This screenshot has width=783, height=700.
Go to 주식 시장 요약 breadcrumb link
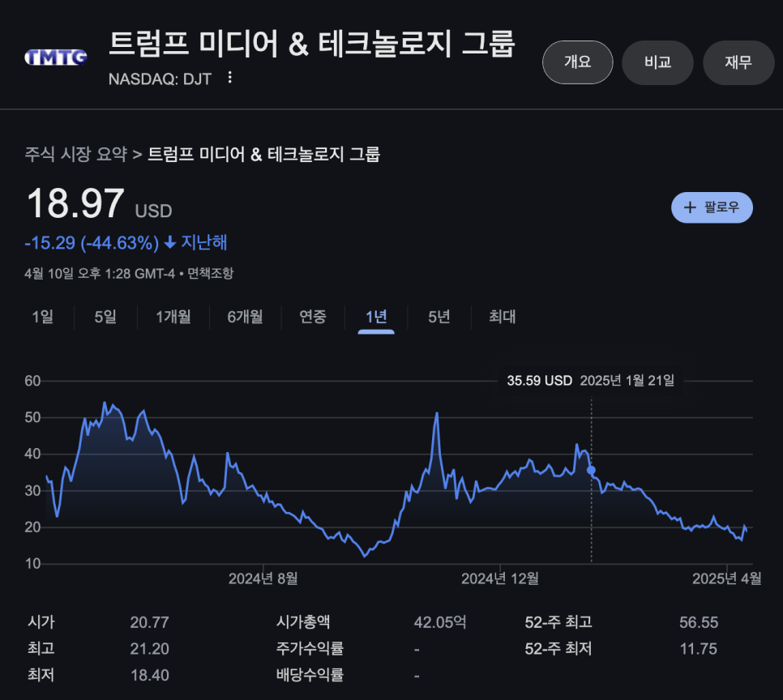pos(76,154)
